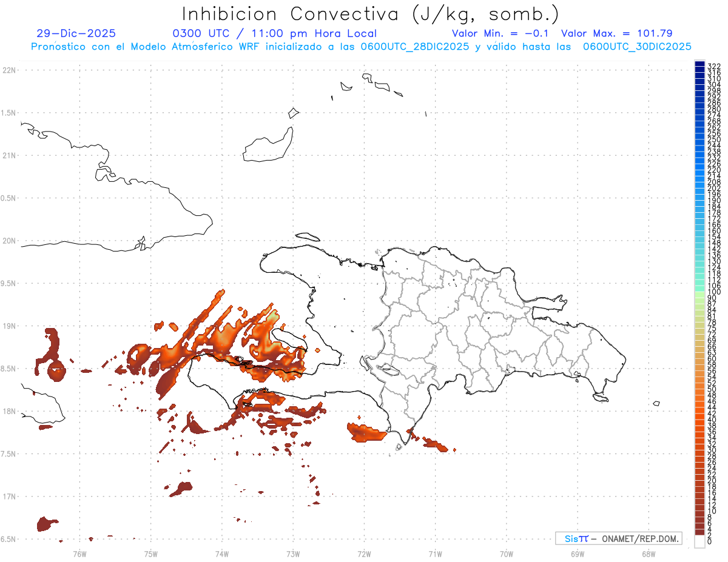The width and height of the screenshot is (728, 562).
Task: Click the '73W' longitude label
Action: [293, 554]
